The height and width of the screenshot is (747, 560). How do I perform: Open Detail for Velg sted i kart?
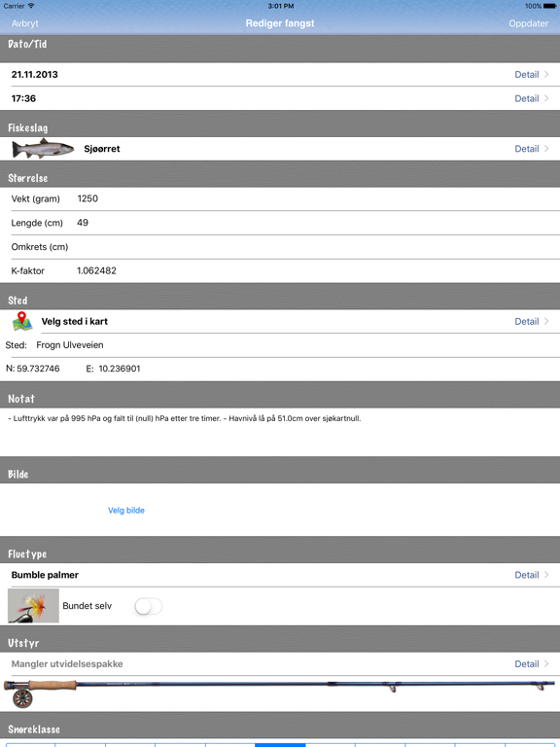(x=532, y=322)
